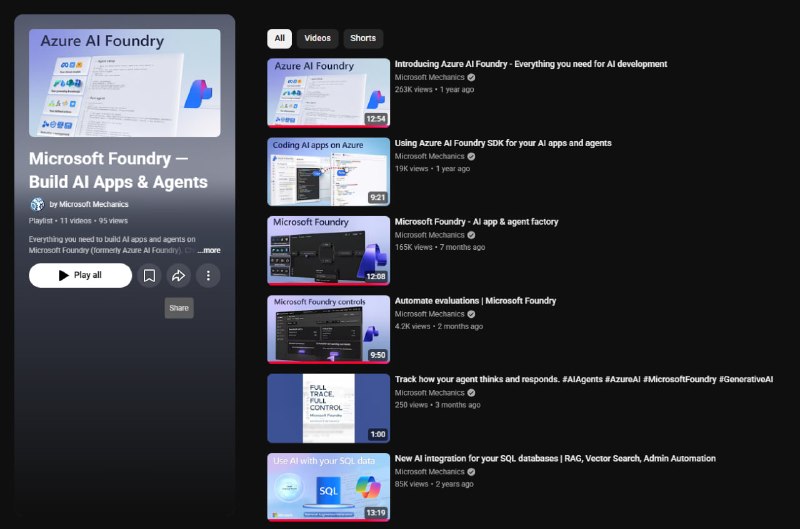Viewport: 800px width, 529px height.
Task: Click the '19K views • 1 year ago' text
Action: click(432, 169)
